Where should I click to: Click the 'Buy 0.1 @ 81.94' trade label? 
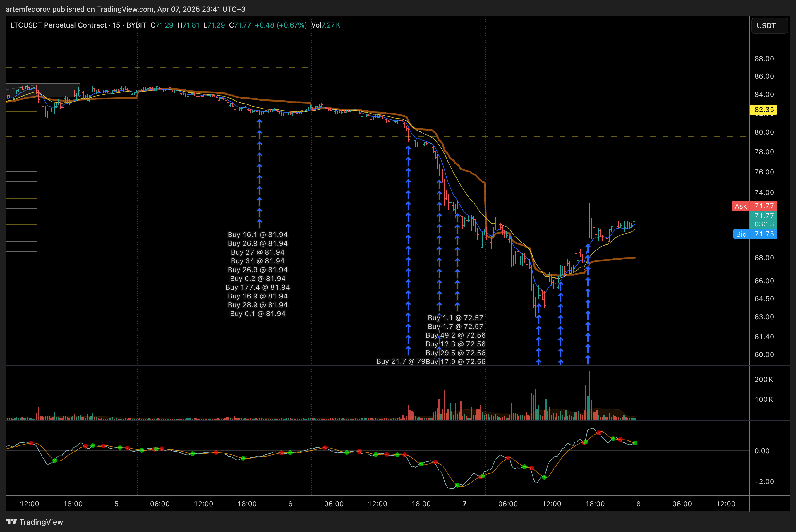coord(258,314)
